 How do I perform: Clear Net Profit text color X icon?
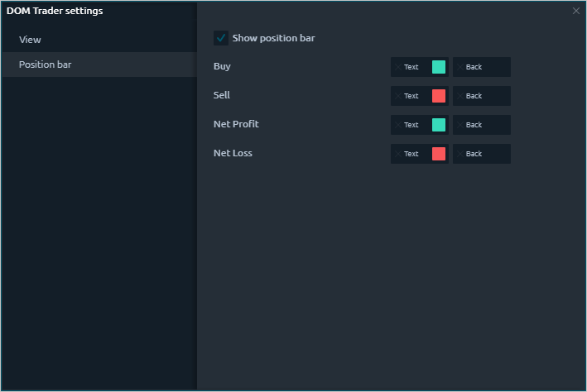tap(398, 125)
